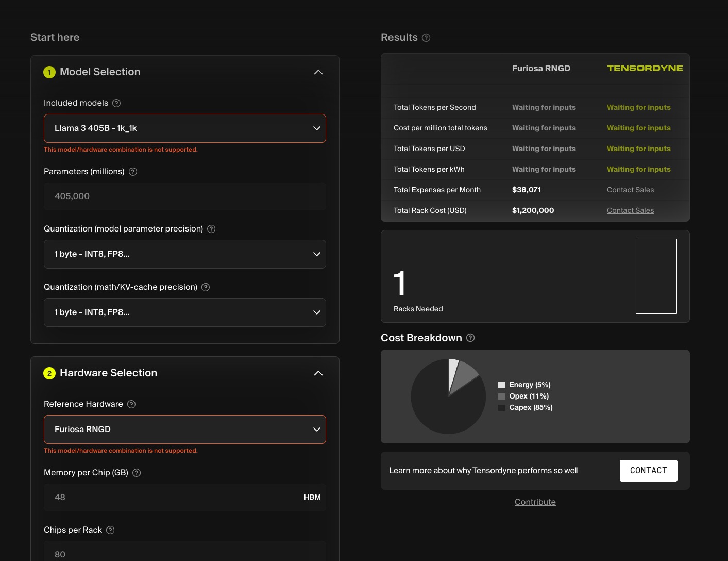
Task: Click Contact Sales for Total Rack Cost
Action: tap(630, 210)
